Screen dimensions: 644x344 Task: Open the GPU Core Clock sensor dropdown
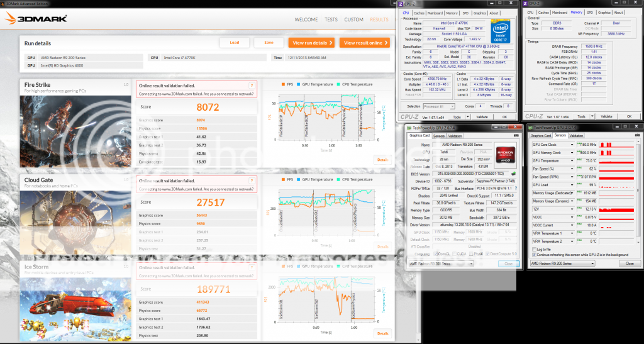pos(572,144)
